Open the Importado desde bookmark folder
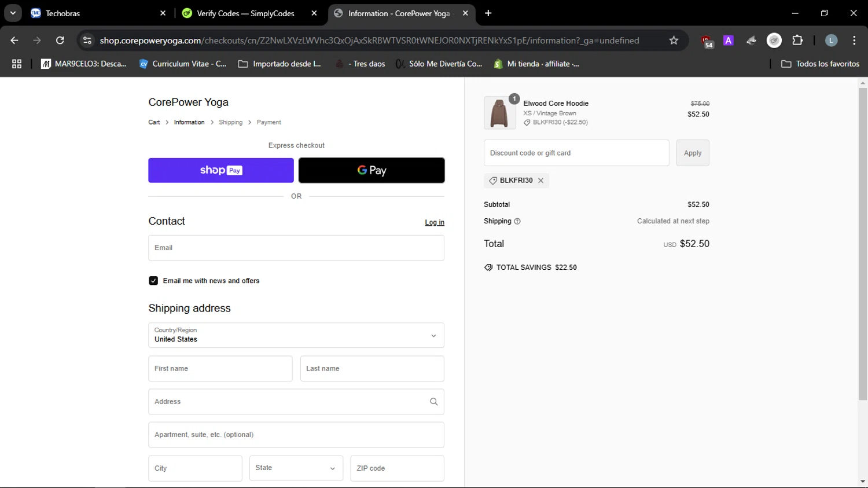Viewport: 868px width, 488px height. click(x=279, y=64)
